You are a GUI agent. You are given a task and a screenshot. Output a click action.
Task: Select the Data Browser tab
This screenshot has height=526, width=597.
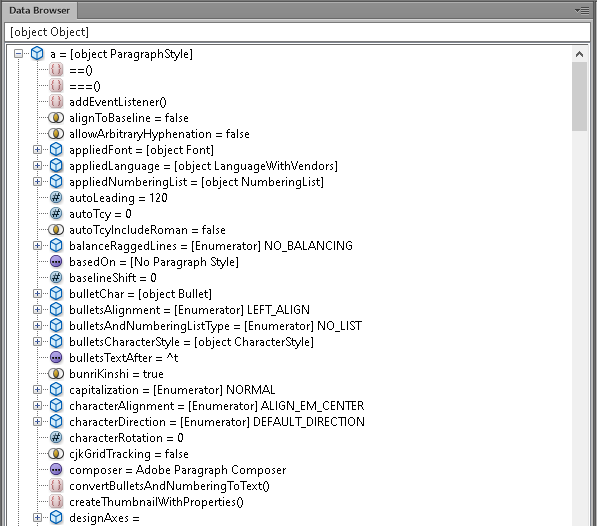(x=39, y=10)
